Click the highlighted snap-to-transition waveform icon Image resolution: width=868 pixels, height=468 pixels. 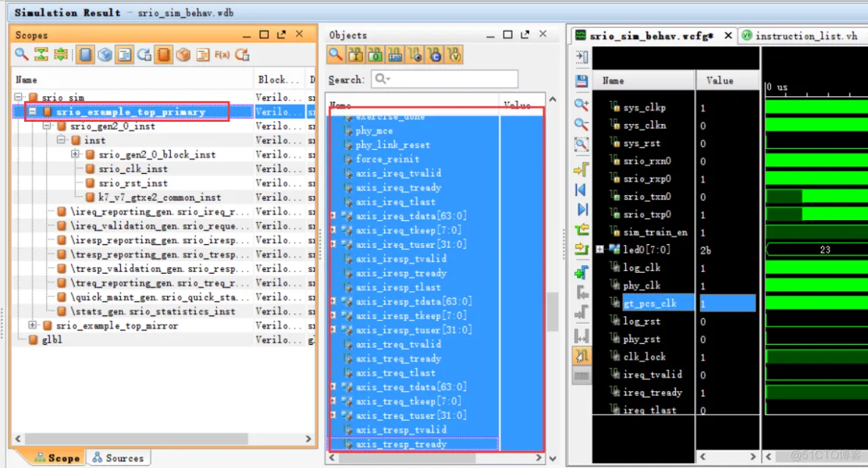click(x=581, y=356)
